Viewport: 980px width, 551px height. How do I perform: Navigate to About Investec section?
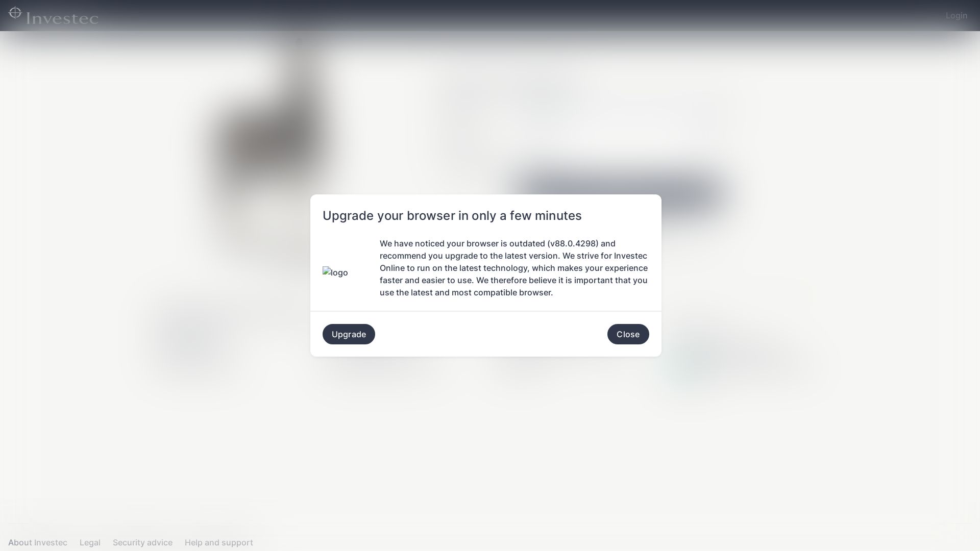tap(37, 542)
